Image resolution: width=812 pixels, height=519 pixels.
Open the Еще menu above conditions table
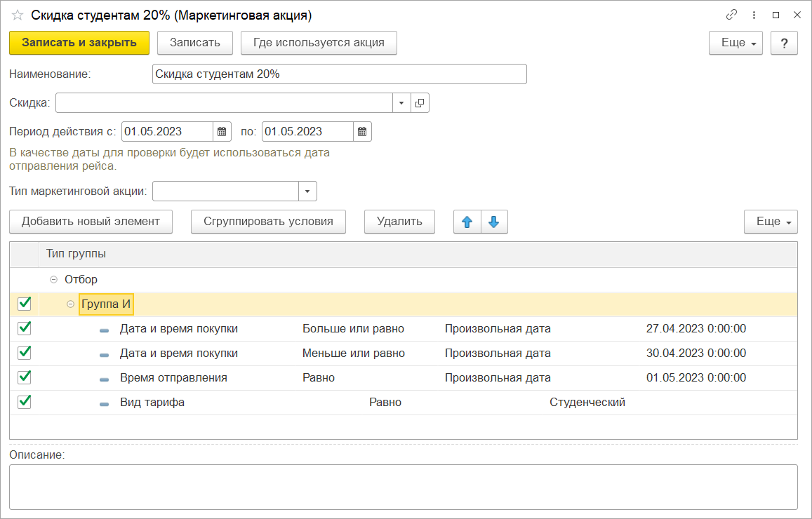pyautogui.click(x=771, y=222)
